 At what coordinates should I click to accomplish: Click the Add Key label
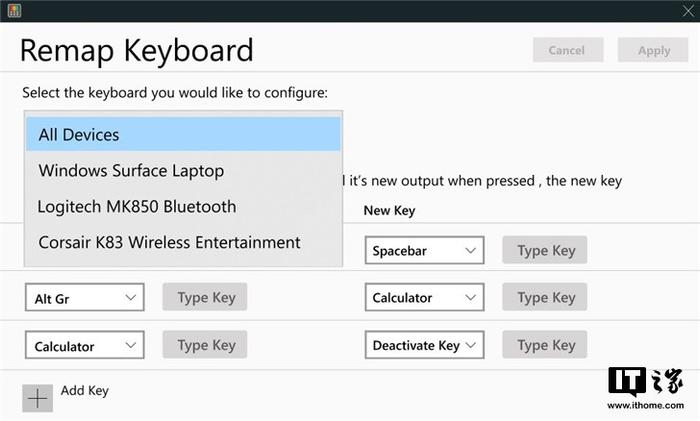85,391
